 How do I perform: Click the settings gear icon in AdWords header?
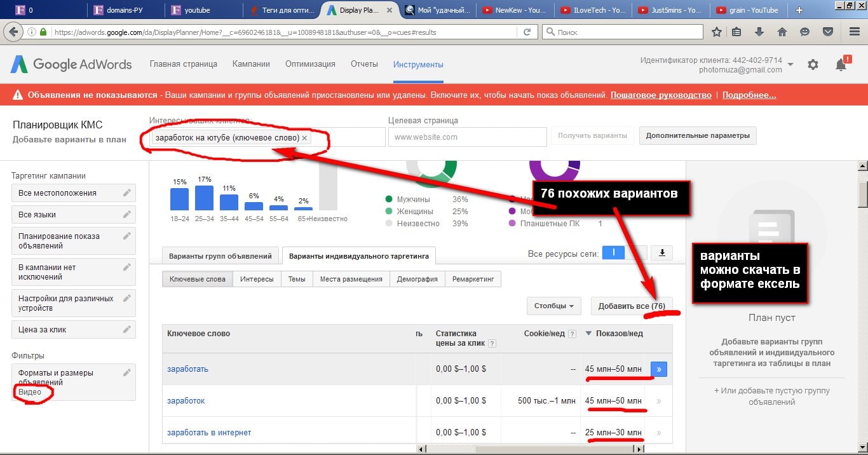click(813, 64)
